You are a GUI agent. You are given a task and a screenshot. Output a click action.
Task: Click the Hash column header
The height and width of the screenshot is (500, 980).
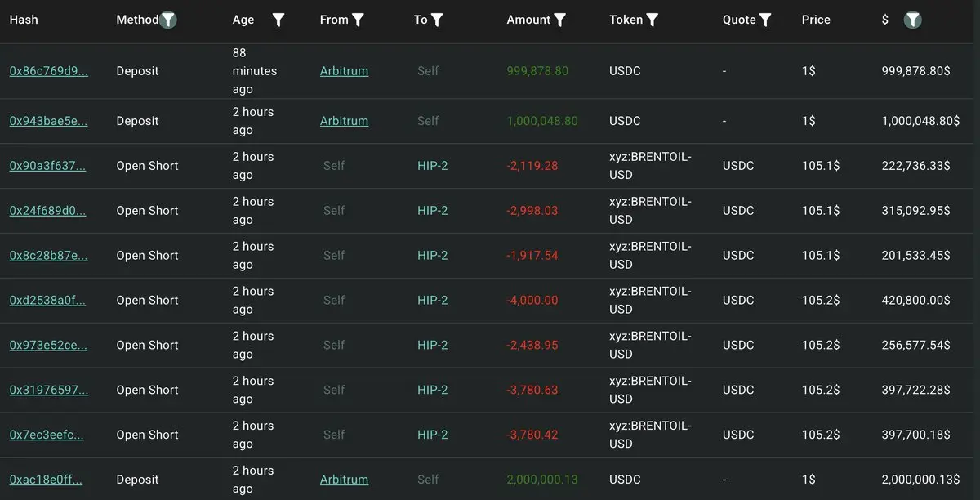[x=24, y=20]
